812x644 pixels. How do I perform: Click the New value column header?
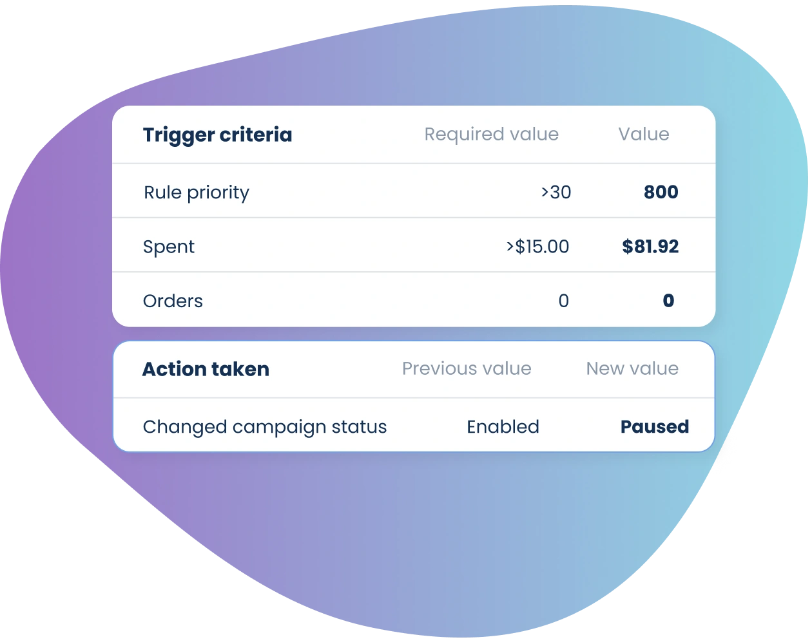[632, 368]
